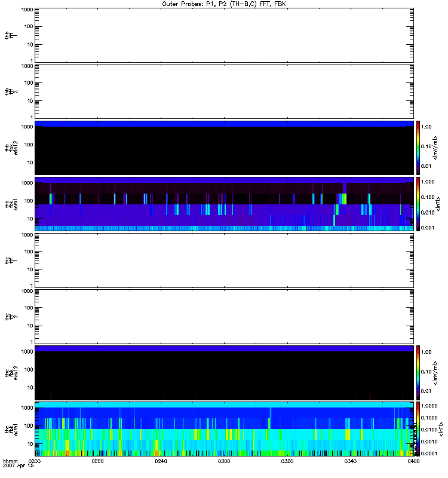Viewport: 448px width, 478px height.
Task: Click the "0.0100" value on the thc scm1 color bar
Action: 429,430
